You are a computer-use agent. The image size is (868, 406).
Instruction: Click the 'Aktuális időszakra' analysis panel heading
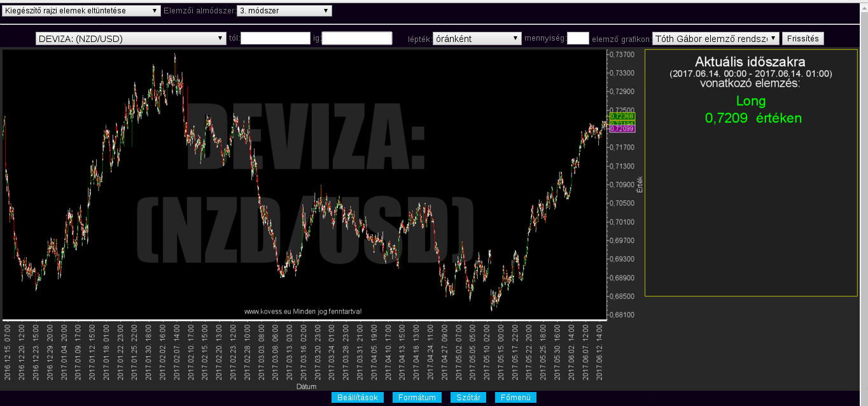point(750,62)
